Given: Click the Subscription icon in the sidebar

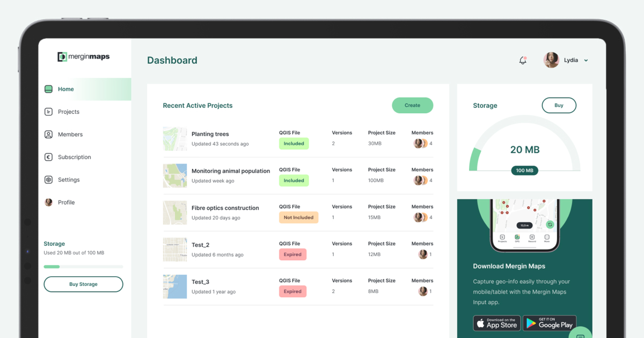Looking at the screenshot, I should click(x=48, y=157).
